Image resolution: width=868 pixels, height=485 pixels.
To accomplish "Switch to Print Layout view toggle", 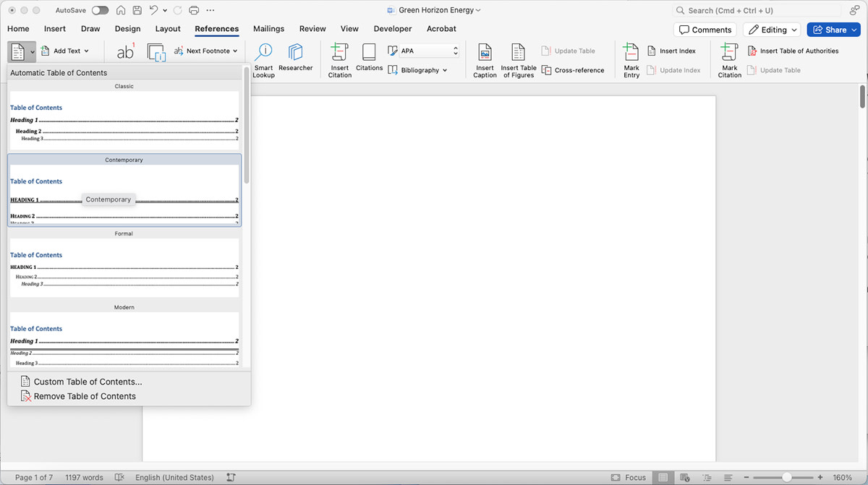I will coord(663,477).
